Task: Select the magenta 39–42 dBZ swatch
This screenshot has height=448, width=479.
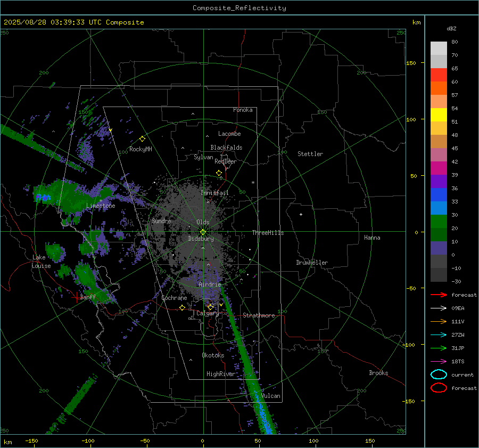Action: point(439,168)
